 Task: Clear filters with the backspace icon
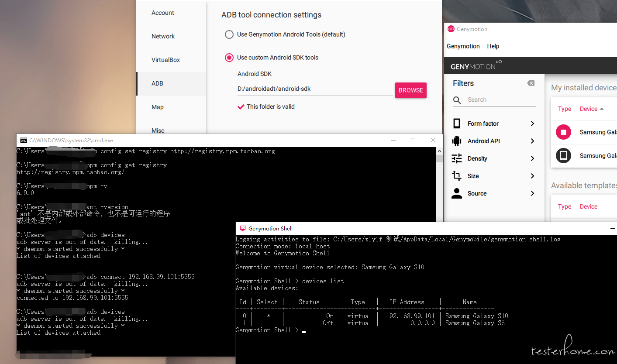click(531, 83)
